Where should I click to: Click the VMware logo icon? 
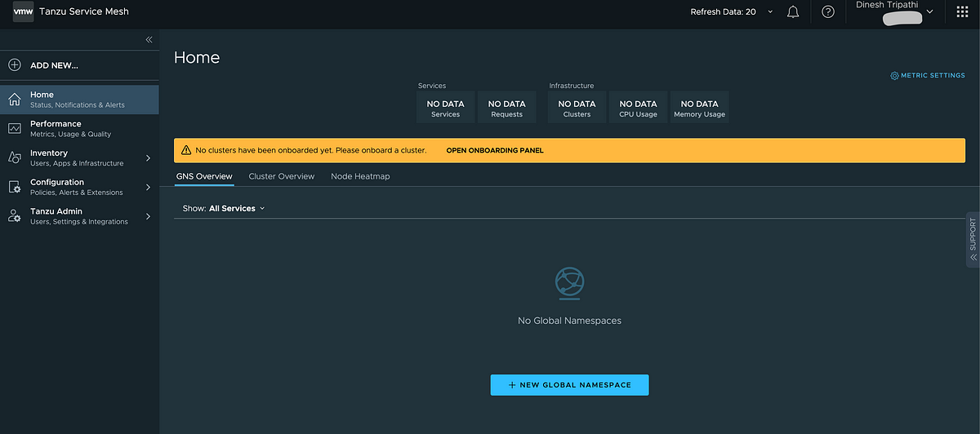23,12
